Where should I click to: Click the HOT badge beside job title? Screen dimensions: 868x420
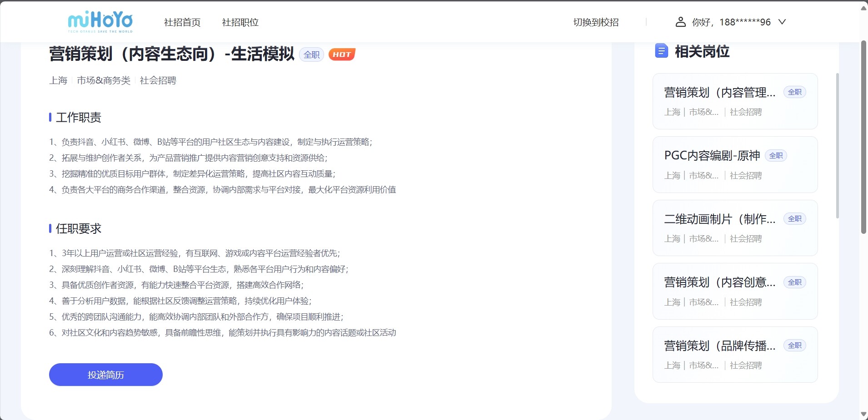342,54
